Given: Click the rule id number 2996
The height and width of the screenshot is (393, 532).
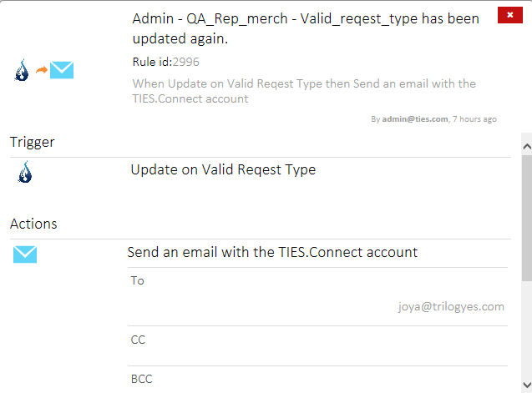Looking at the screenshot, I should 186,62.
